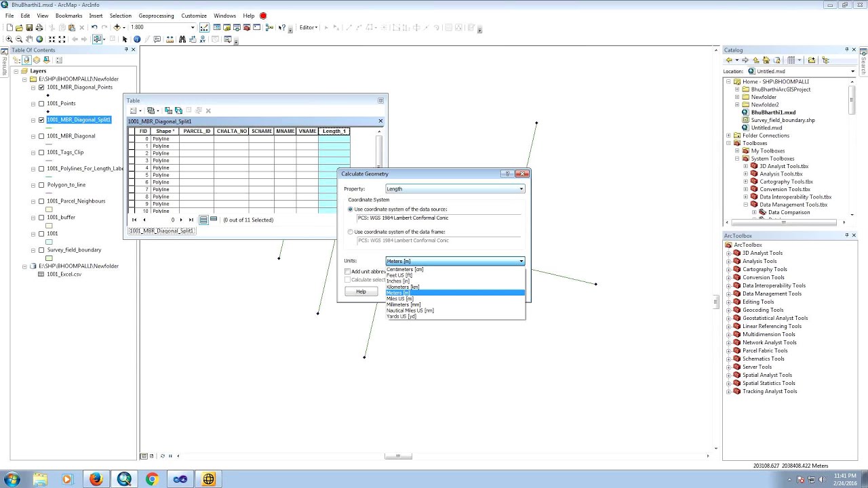Open the Catalog Location dropdown
868x488 pixels.
tap(852, 71)
